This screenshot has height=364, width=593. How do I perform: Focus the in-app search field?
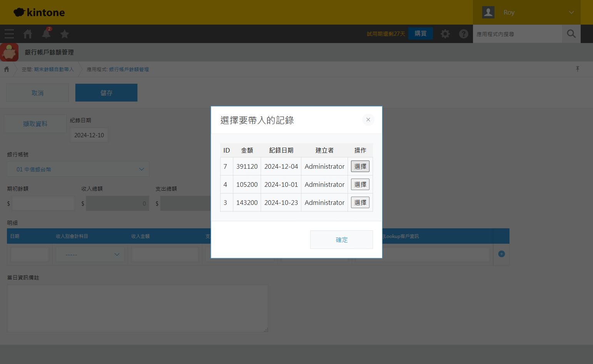coord(518,34)
